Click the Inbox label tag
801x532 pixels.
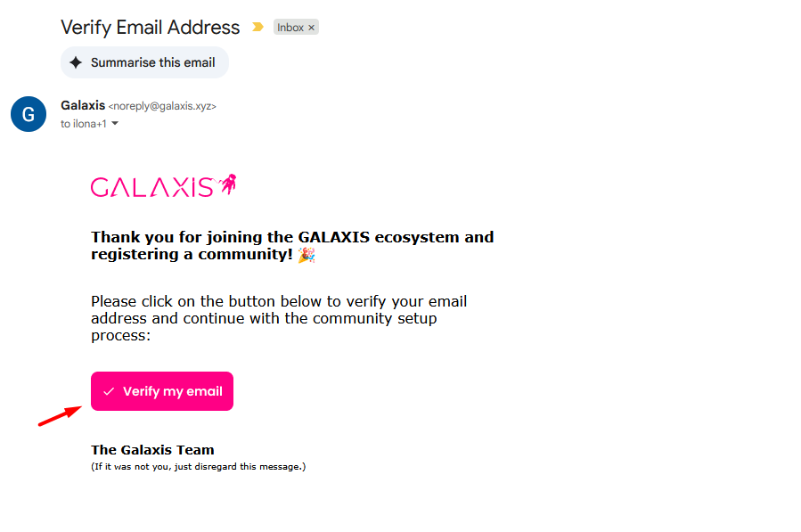(290, 28)
